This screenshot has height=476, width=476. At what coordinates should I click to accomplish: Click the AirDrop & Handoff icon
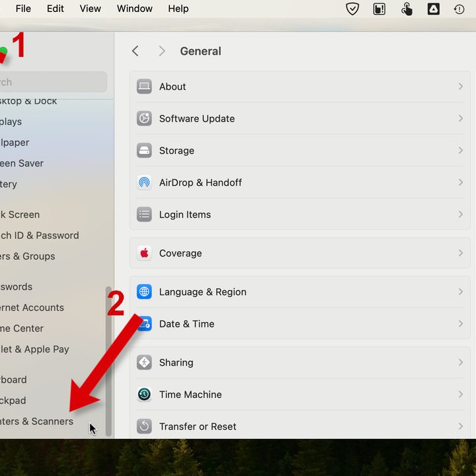pos(144,182)
